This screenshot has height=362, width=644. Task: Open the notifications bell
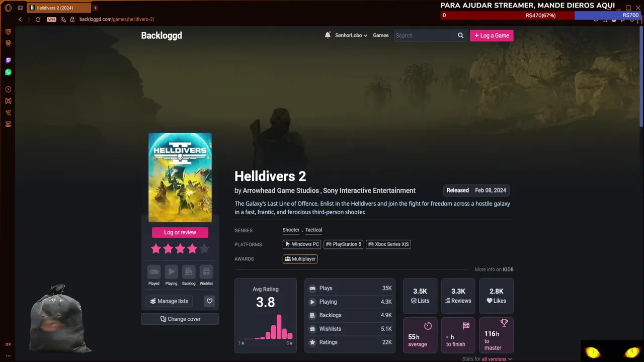click(328, 35)
